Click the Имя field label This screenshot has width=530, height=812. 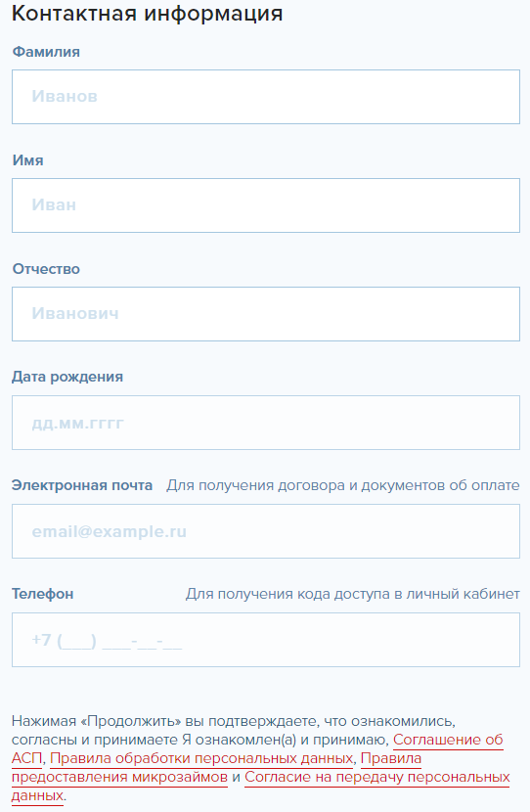(28, 160)
